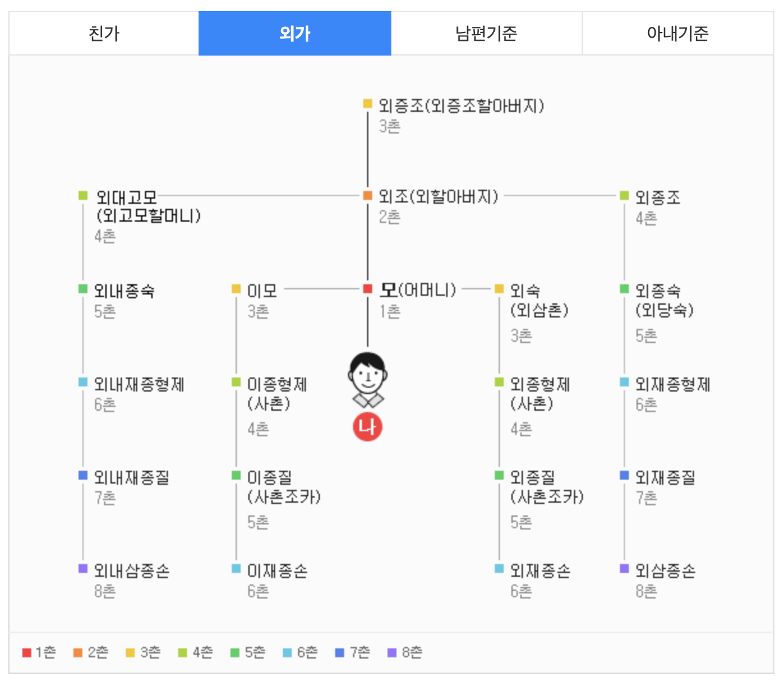Click the active 외가 tab

pos(294,31)
